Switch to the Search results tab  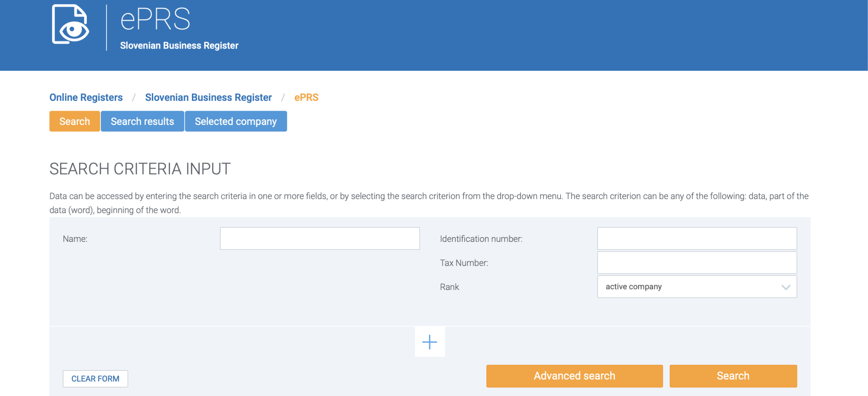142,121
